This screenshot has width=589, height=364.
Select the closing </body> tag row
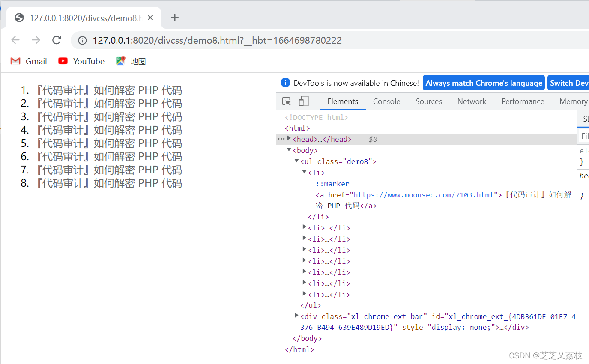[307, 338]
